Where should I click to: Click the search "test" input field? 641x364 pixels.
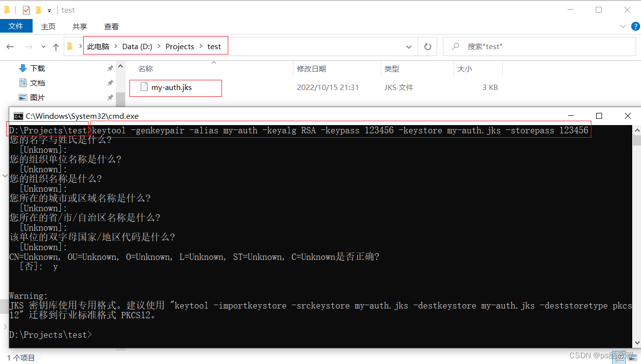[539, 46]
